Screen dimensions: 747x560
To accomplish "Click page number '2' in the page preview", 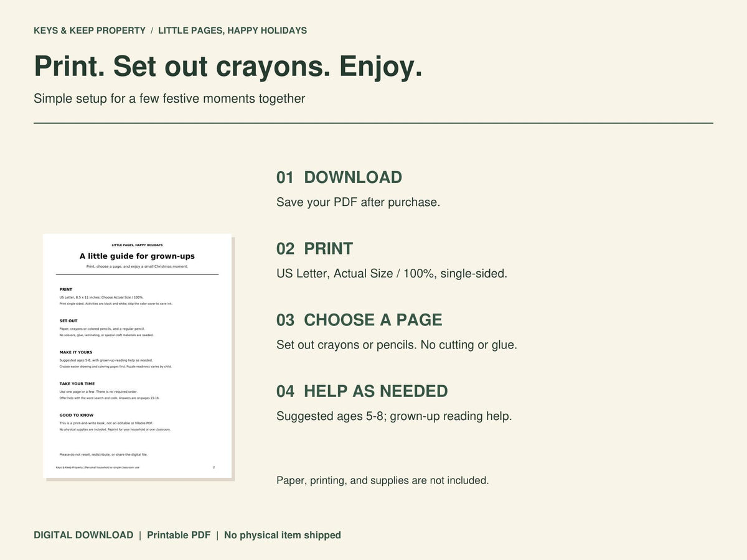I will pos(214,467).
